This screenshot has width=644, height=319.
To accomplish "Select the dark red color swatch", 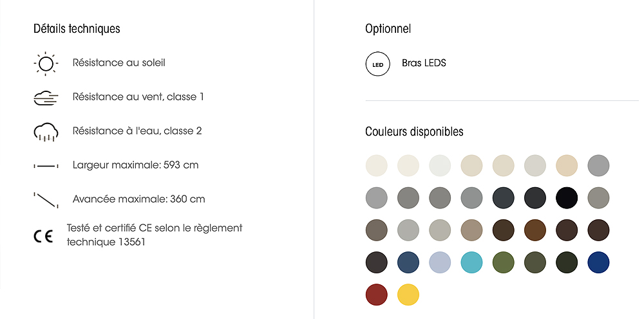I will click(x=376, y=295).
